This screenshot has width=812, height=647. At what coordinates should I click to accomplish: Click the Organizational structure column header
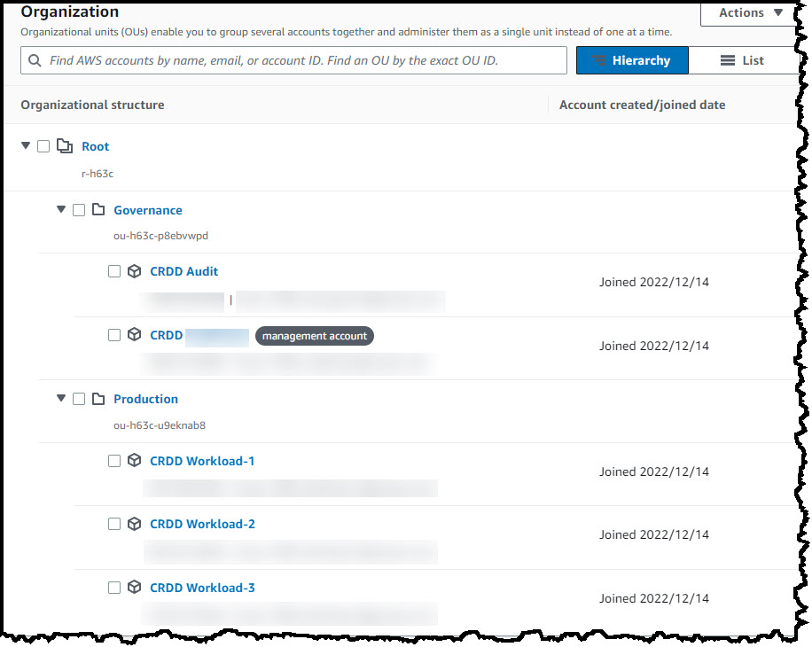pyautogui.click(x=92, y=105)
